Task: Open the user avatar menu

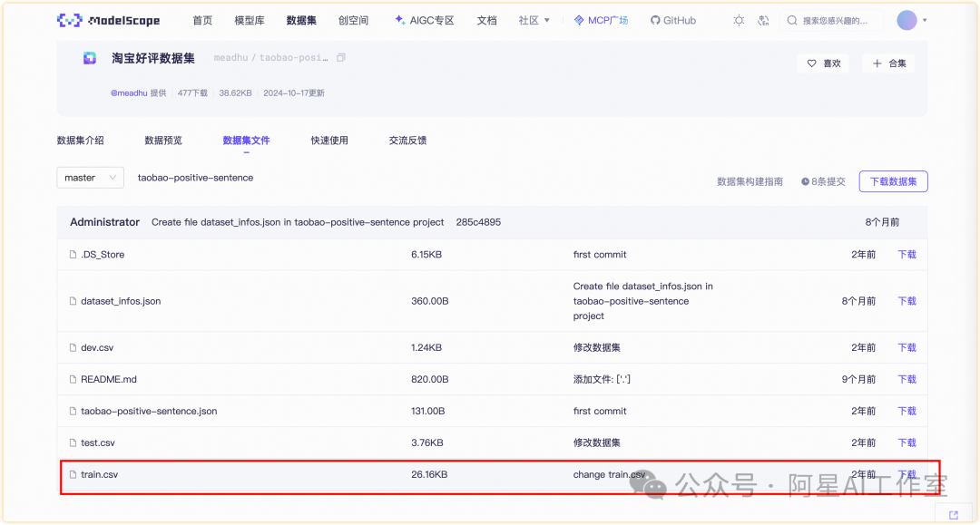Action: [x=906, y=21]
